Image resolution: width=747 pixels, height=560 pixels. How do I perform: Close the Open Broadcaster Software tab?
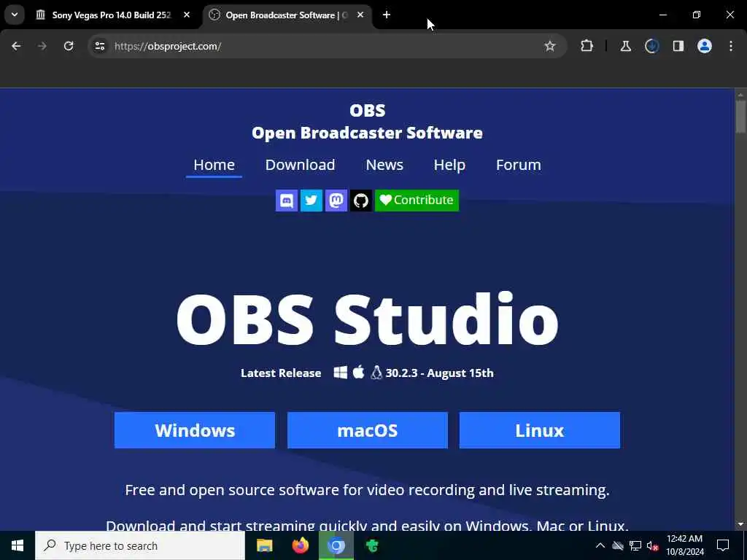click(x=360, y=15)
